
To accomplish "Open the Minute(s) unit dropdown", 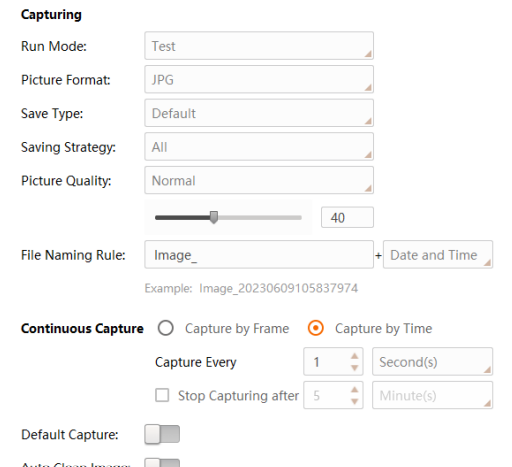I will coord(432,395).
